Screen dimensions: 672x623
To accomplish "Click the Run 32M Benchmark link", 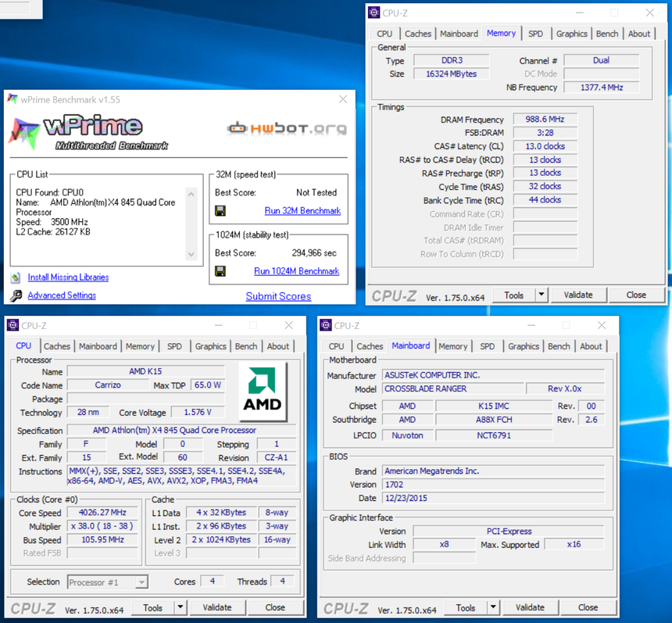I will click(302, 210).
